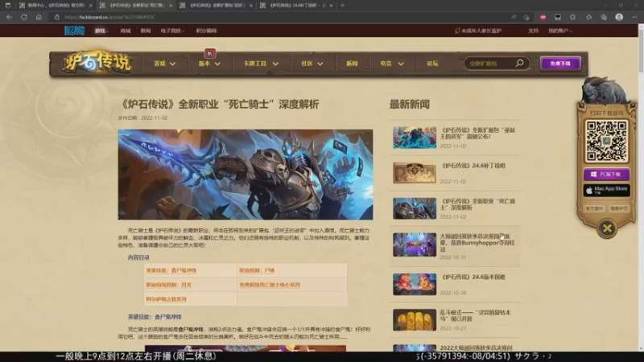The height and width of the screenshot is (362, 644).
Task: Open news 24.6补丁说明 article title
Action: 473,166
